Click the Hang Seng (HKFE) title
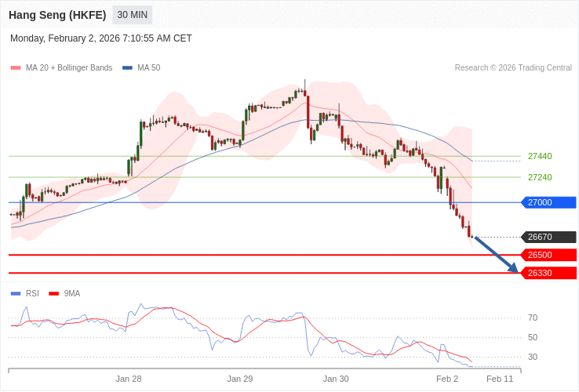 tap(57, 15)
